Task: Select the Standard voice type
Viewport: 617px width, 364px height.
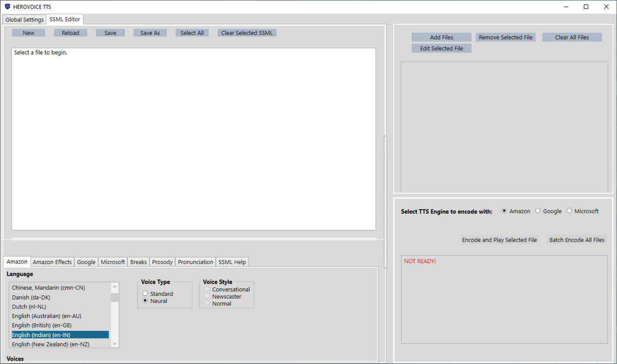Action: 145,293
